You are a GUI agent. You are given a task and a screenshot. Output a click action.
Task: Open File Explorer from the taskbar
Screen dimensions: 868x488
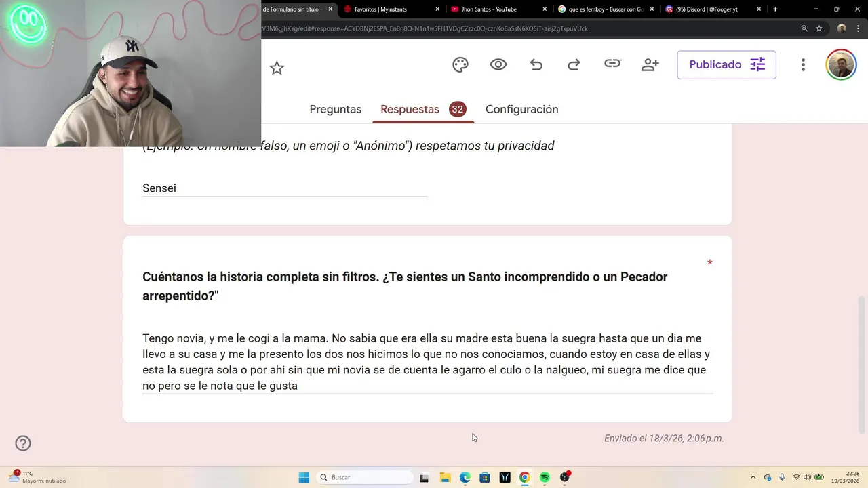pyautogui.click(x=445, y=477)
